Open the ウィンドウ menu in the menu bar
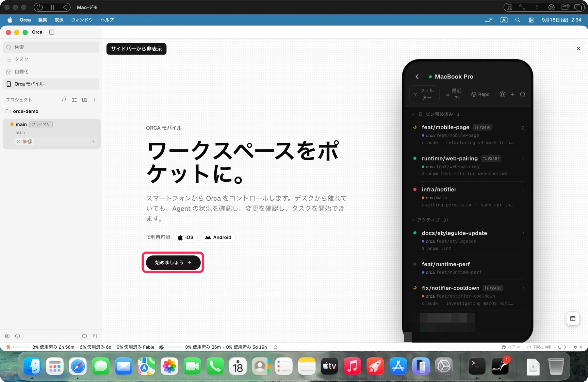 point(82,20)
